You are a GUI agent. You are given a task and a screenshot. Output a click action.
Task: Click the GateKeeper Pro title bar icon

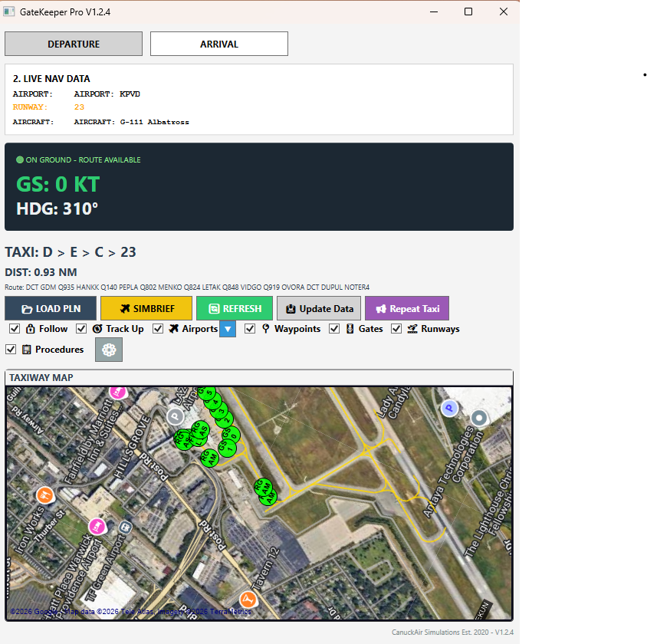(9, 11)
